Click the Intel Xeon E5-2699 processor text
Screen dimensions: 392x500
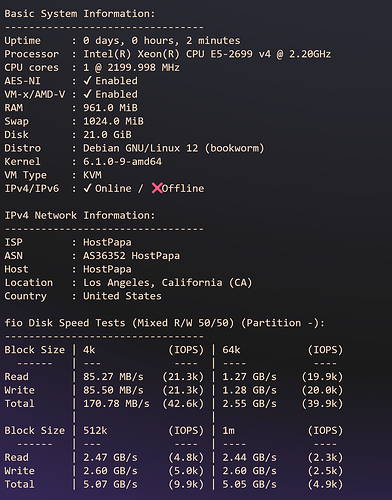(207, 54)
